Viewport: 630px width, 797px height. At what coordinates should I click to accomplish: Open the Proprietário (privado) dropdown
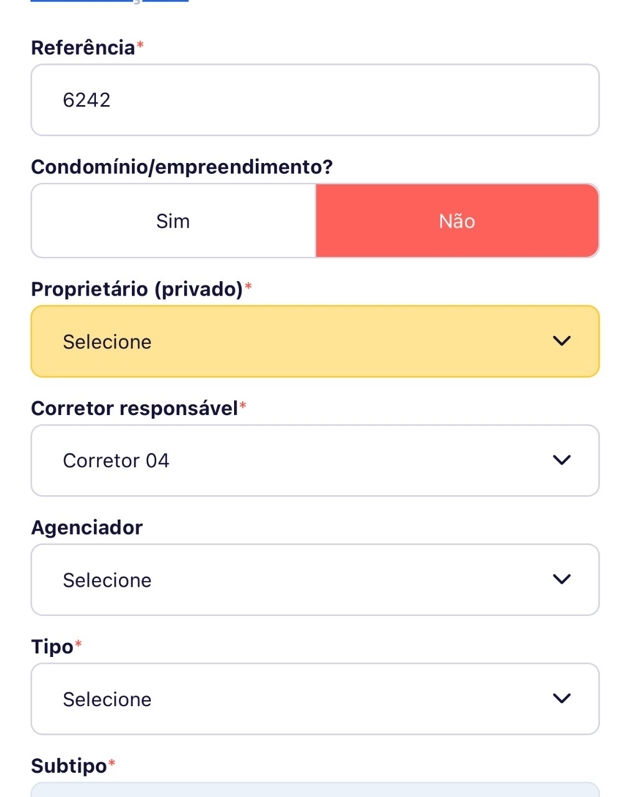(x=315, y=341)
